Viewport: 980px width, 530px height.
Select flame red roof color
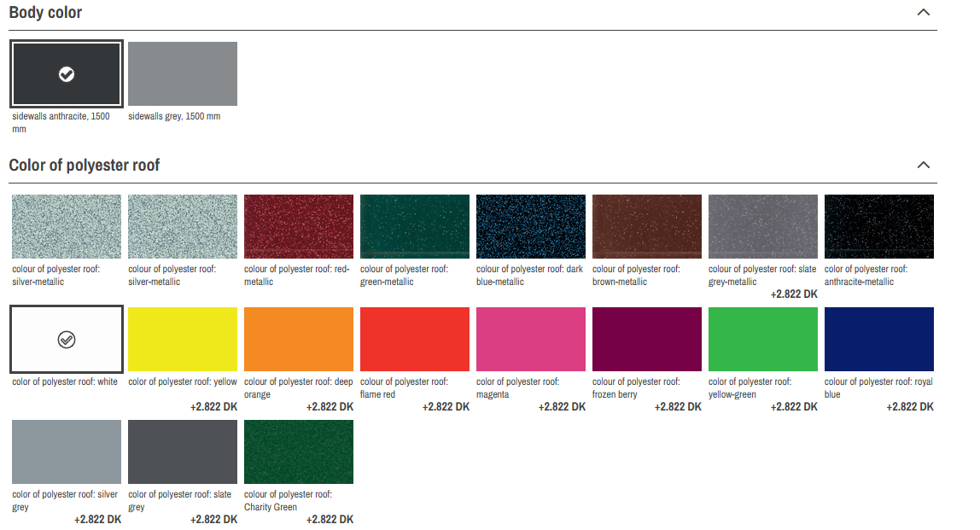tap(414, 339)
